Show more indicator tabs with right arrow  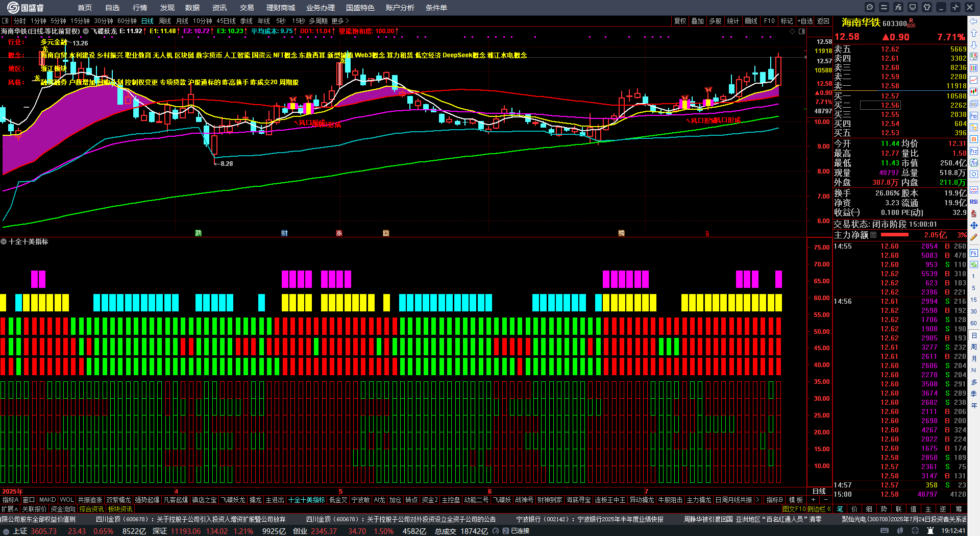(x=758, y=500)
